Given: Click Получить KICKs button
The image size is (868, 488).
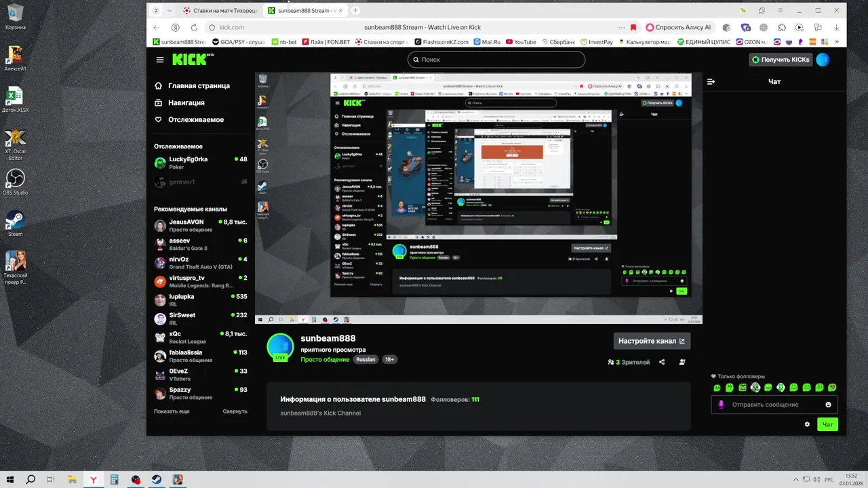Looking at the screenshot, I should (781, 60).
